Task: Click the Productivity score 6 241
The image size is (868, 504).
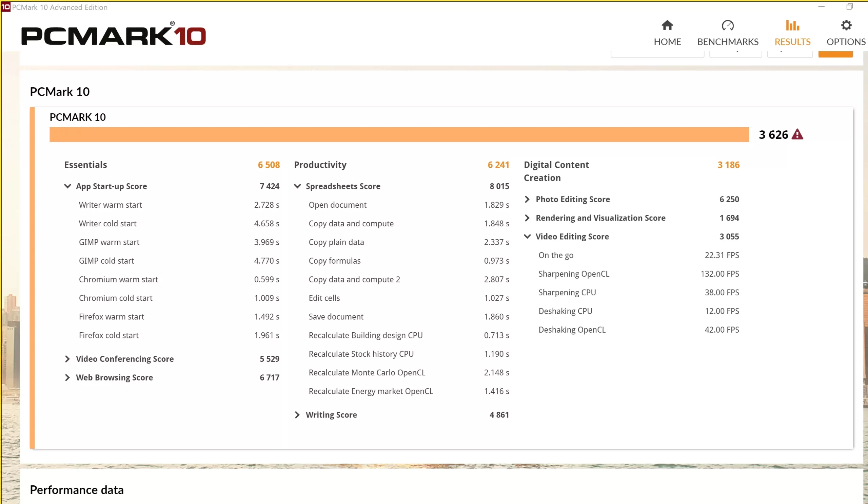Action: point(498,165)
